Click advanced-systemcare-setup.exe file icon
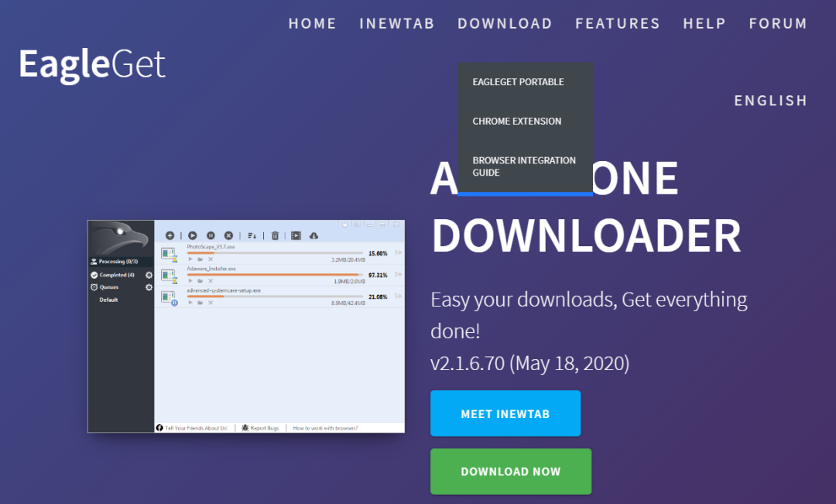836x504 pixels. click(169, 298)
